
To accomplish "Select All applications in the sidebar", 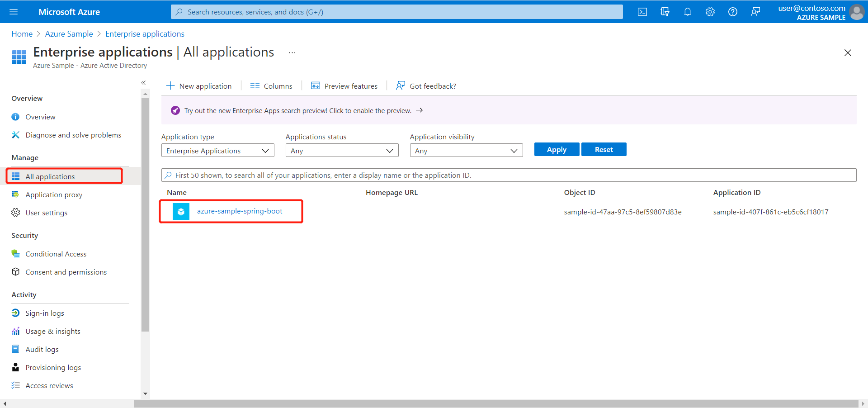I will pos(50,176).
